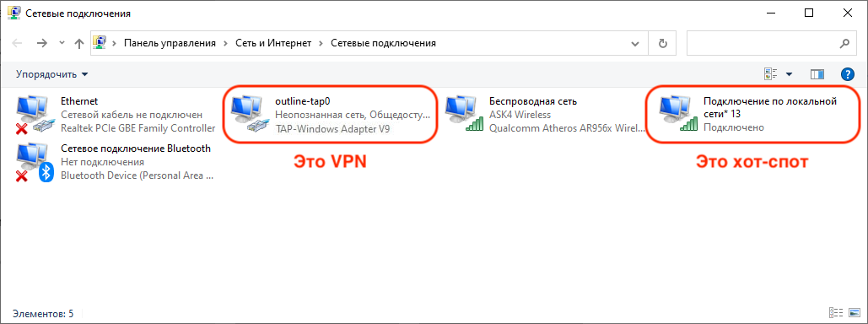868x324 pixels.
Task: Toggle the preview pane icon
Action: 817,74
